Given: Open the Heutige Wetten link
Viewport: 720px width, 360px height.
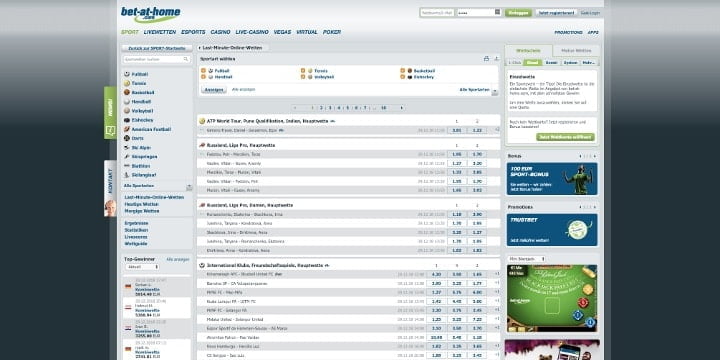Looking at the screenshot, I should (x=142, y=204).
